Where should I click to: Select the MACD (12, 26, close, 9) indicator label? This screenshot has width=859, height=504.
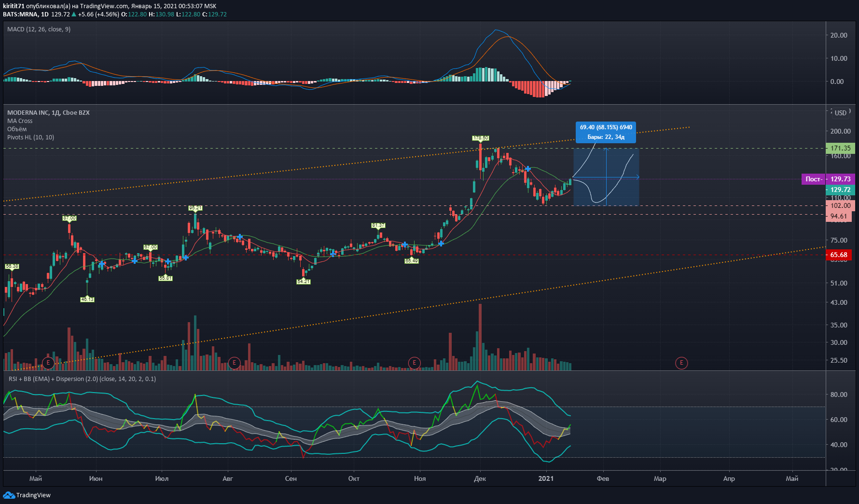click(x=39, y=29)
